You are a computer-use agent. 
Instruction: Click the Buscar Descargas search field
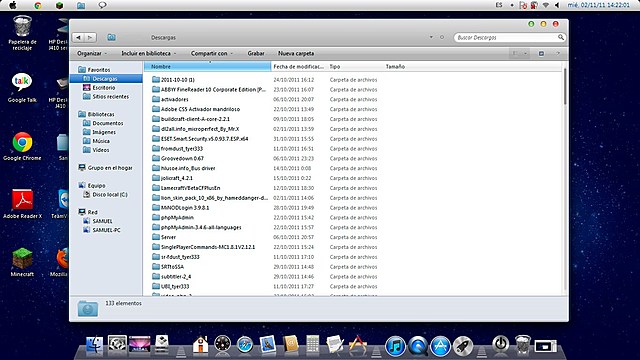[x=506, y=38]
